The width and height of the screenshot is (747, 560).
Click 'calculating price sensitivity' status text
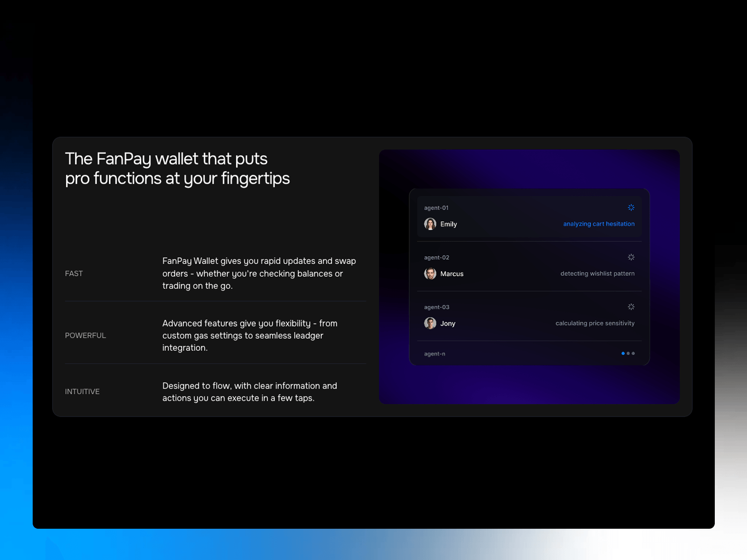click(595, 323)
